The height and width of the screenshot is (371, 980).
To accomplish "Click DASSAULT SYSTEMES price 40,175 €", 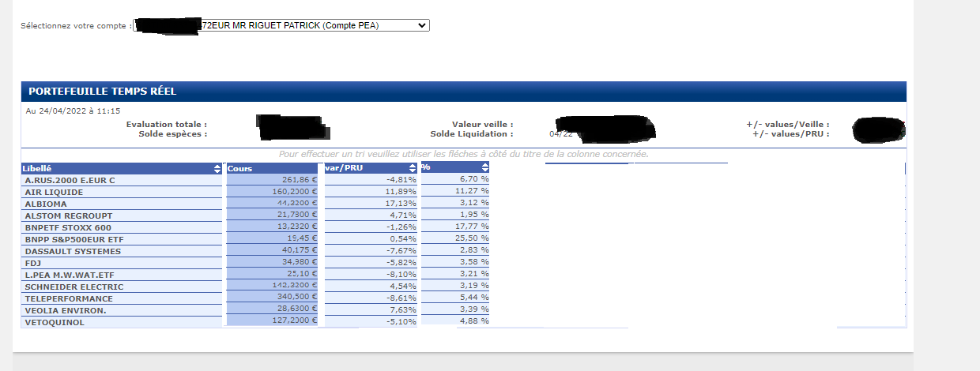I will click(299, 251).
